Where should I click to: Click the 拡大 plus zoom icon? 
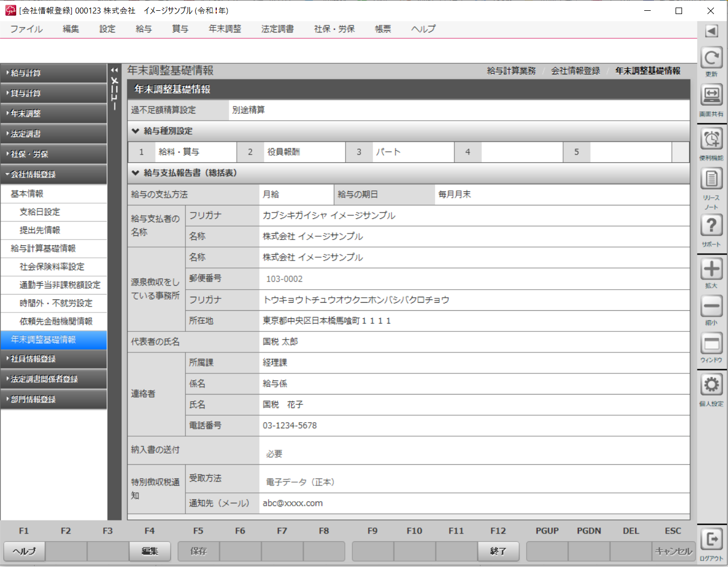pyautogui.click(x=711, y=269)
